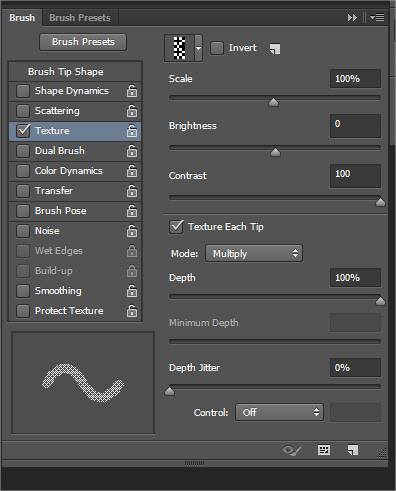This screenshot has height=491, width=396.
Task: Click the Scale slider handle
Action: 273,102
